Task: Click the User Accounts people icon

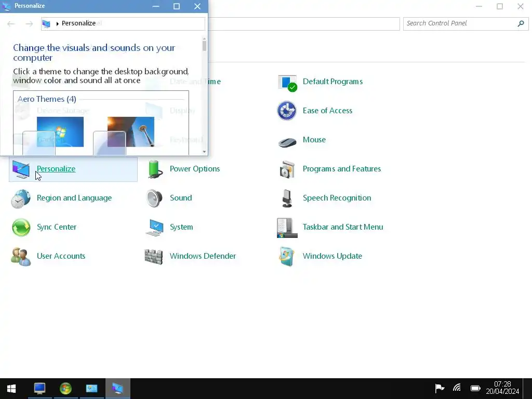Action: (x=21, y=257)
